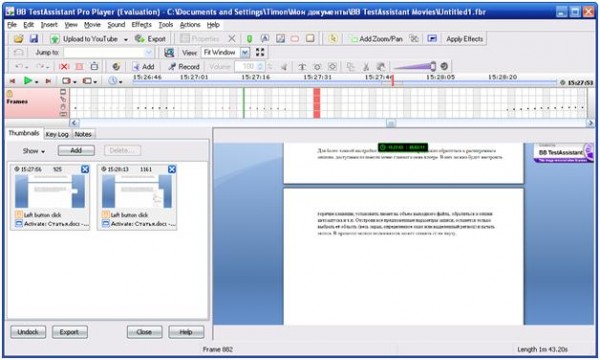This screenshot has height=360, width=600.
Task: Open the Insert menu
Action: (49, 25)
